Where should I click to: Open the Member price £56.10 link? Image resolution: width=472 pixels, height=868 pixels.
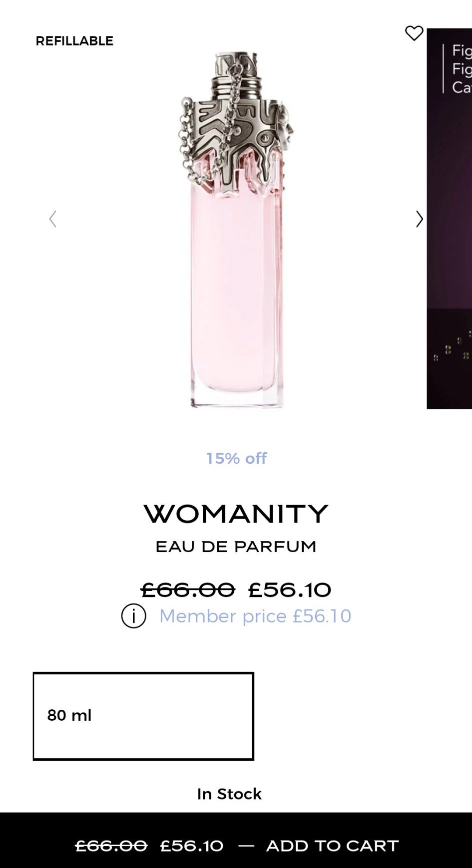pyautogui.click(x=255, y=616)
